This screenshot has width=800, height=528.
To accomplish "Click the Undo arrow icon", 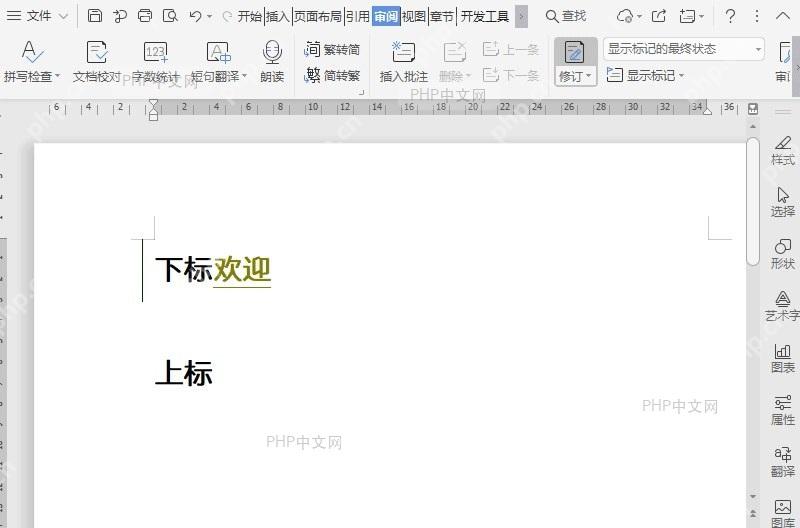I will 195,16.
